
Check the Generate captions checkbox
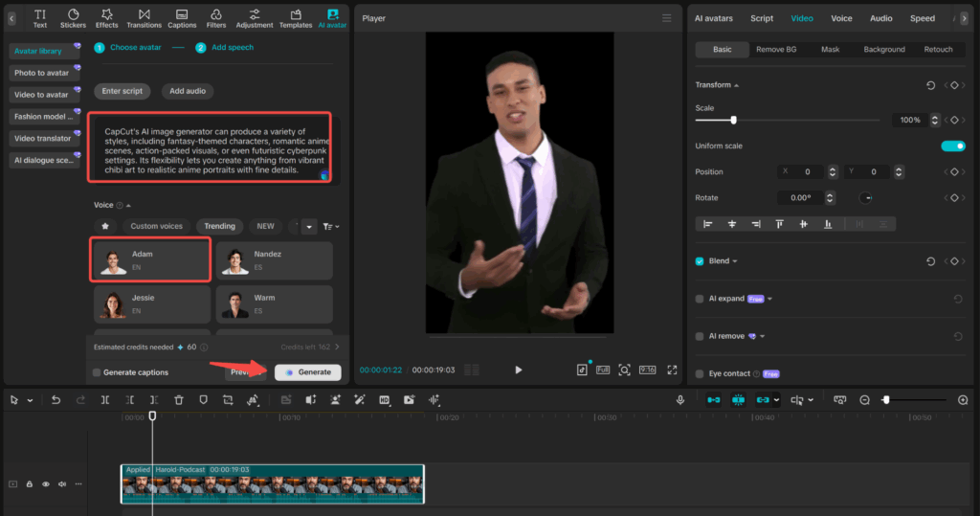click(x=97, y=372)
